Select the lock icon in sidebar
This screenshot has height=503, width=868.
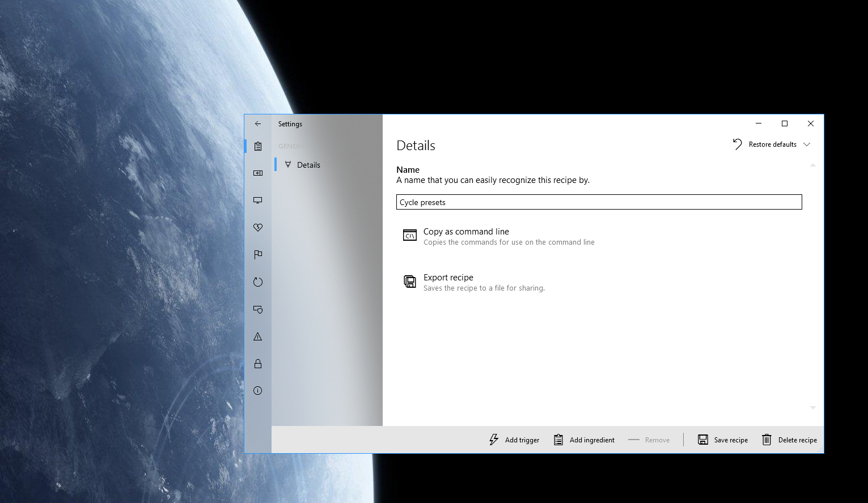point(258,363)
